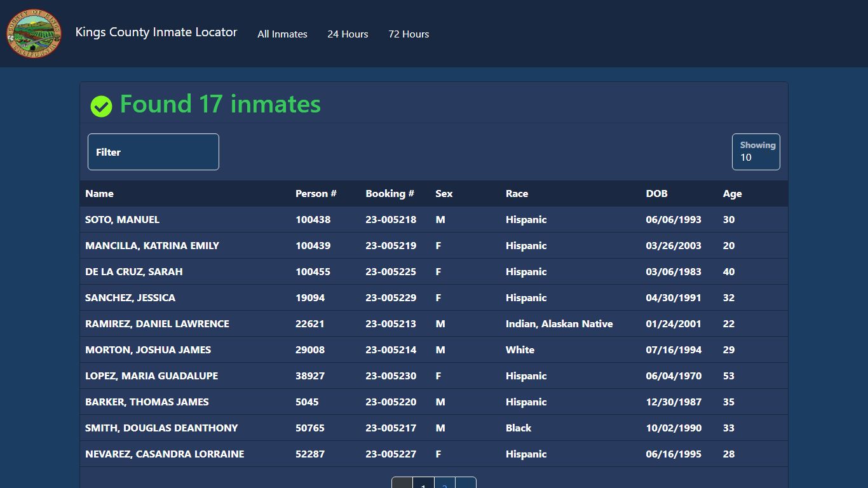Screen dimensions: 868x488
Task: Select inmate SMITH, DOUGLAS DEANTHONY
Action: tap(161, 428)
